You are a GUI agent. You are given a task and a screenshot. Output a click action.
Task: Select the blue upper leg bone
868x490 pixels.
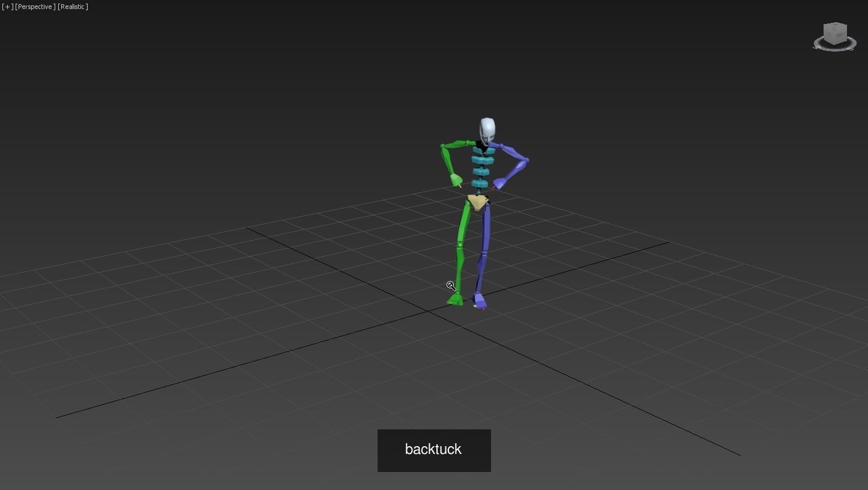(x=485, y=229)
